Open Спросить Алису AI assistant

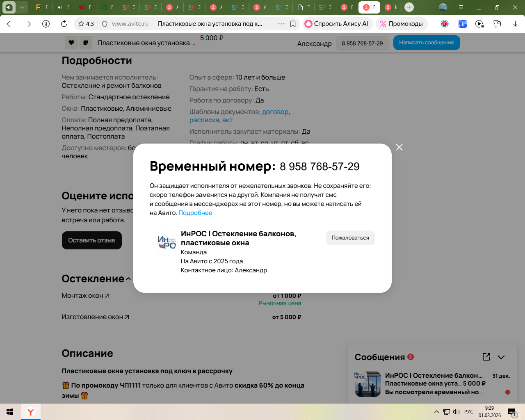[338, 24]
